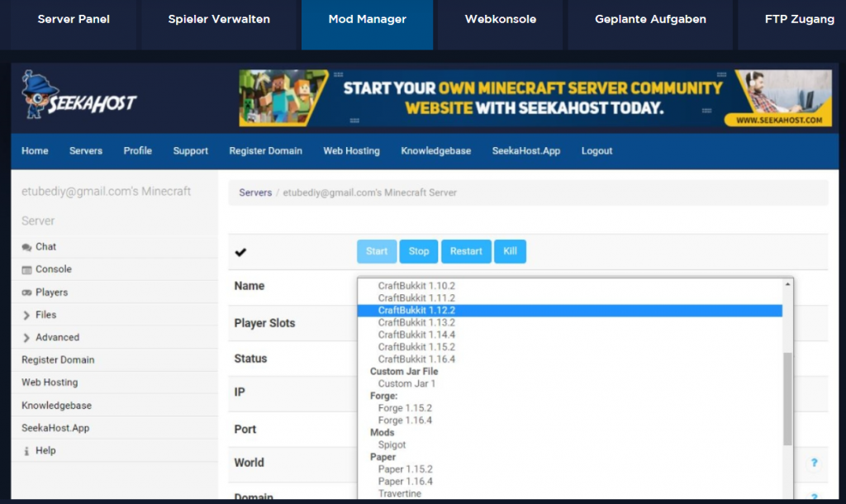Image resolution: width=846 pixels, height=504 pixels.
Task: Open Knowledgebase in navigation bar
Action: click(x=436, y=151)
